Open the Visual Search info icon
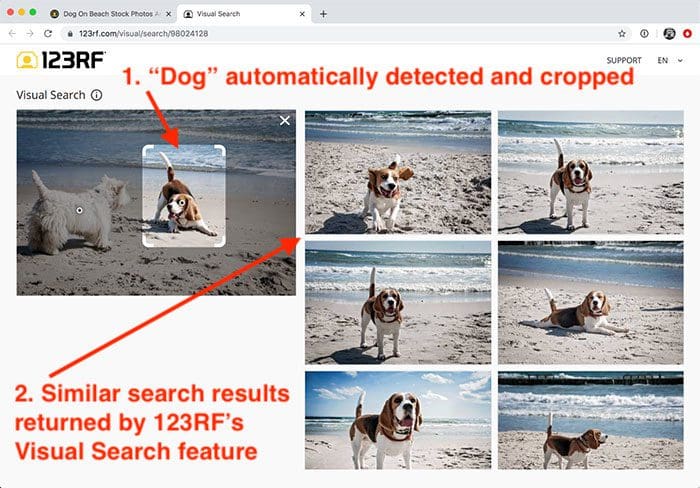 tap(96, 95)
